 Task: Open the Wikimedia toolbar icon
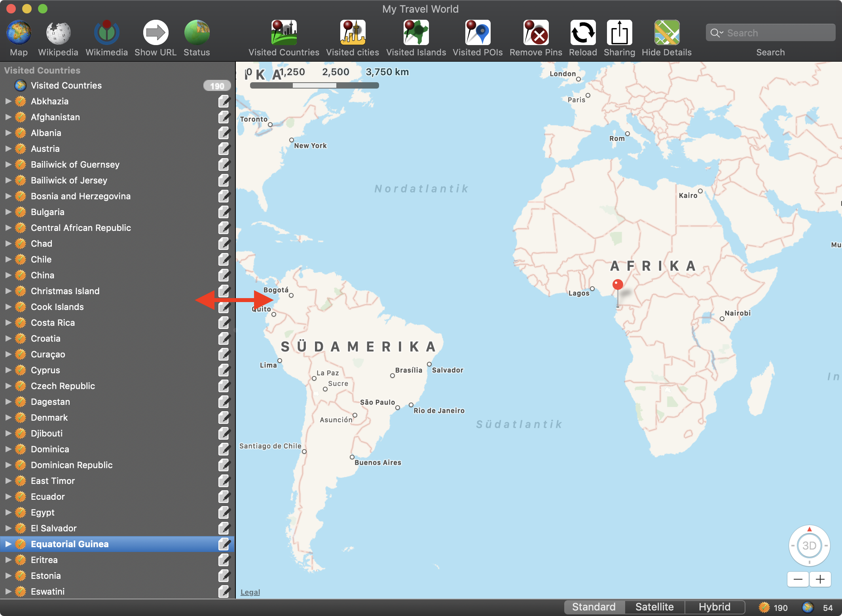tap(106, 33)
